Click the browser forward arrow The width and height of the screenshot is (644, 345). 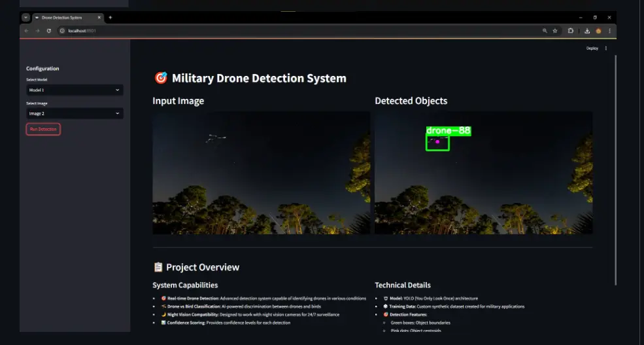(x=37, y=31)
